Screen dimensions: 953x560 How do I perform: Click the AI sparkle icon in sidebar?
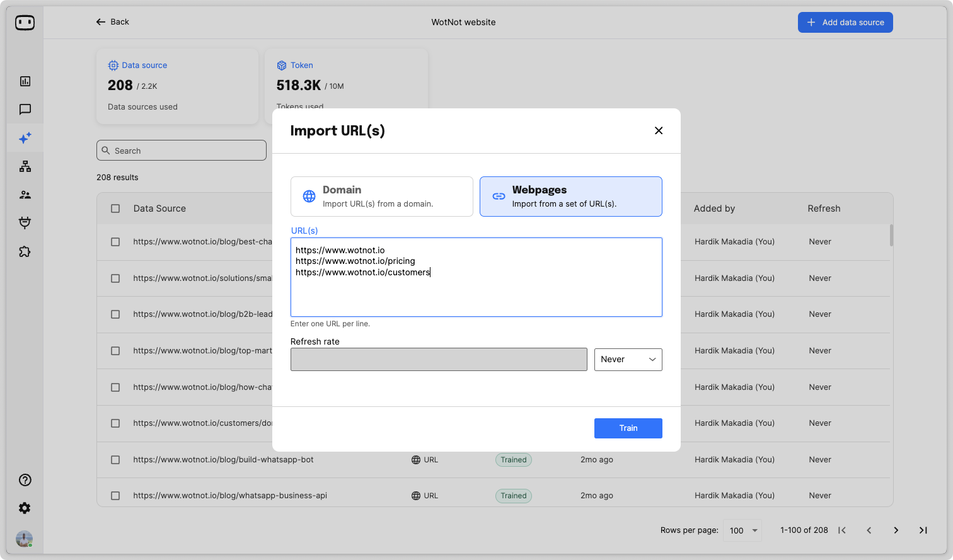coord(25,138)
